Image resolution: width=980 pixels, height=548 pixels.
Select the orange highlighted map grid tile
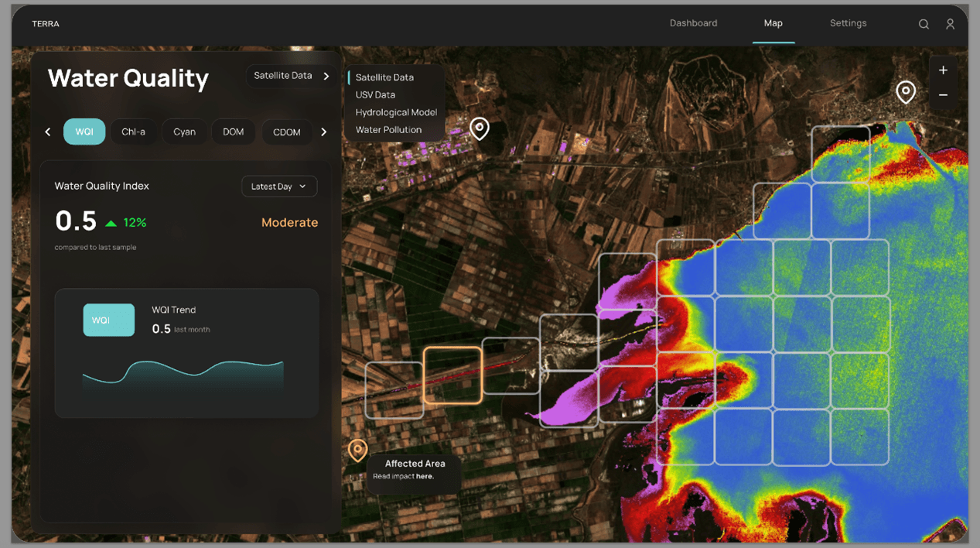click(452, 375)
